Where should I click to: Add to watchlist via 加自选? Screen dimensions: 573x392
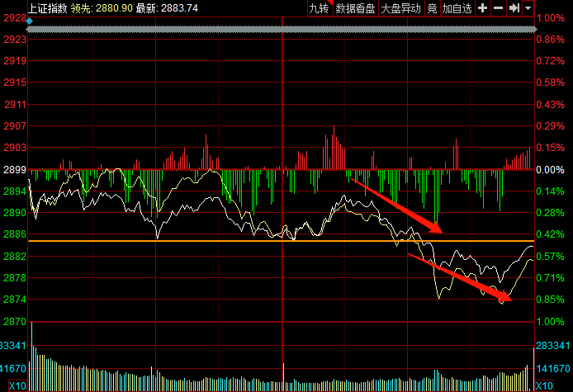[x=457, y=8]
